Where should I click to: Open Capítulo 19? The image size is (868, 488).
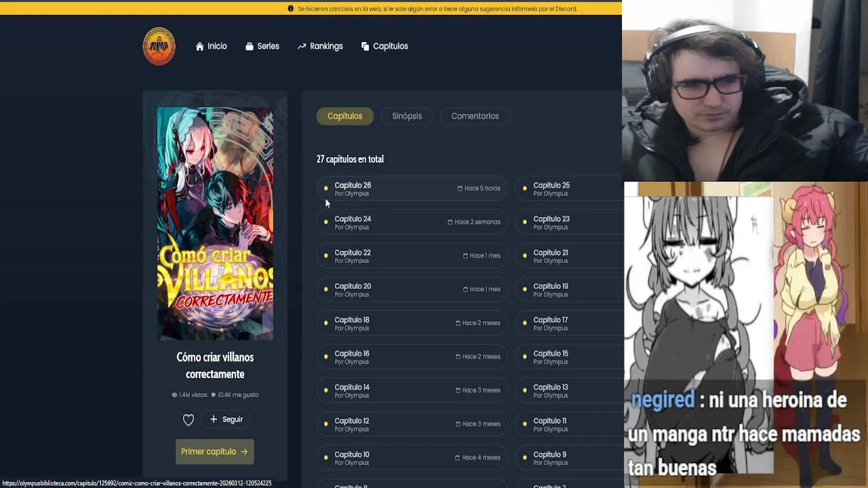tap(570, 289)
